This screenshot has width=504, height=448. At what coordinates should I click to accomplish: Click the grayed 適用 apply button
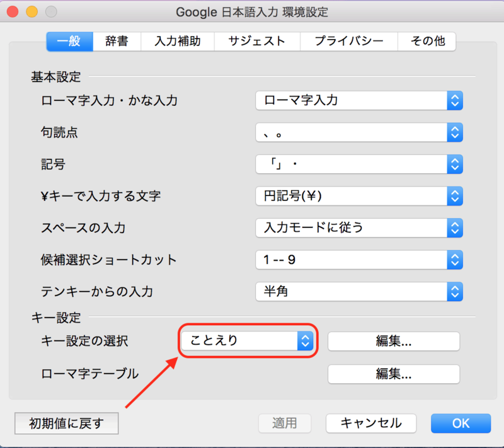[285, 423]
